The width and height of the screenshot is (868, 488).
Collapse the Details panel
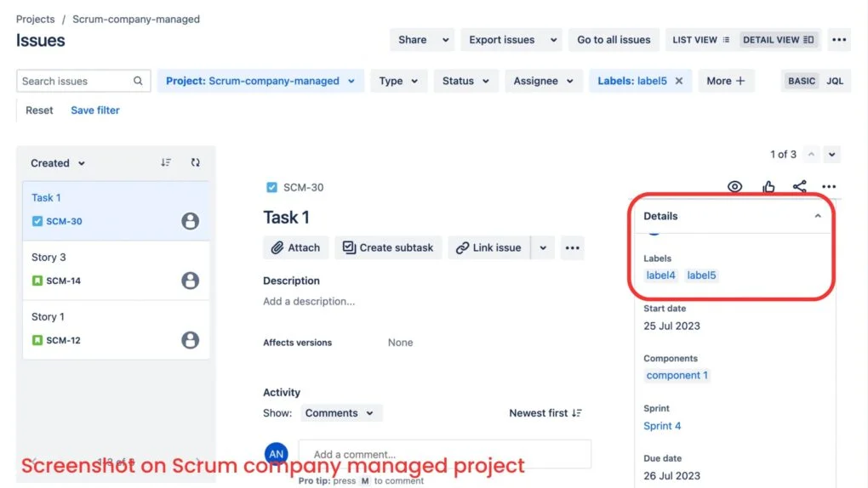coord(818,216)
